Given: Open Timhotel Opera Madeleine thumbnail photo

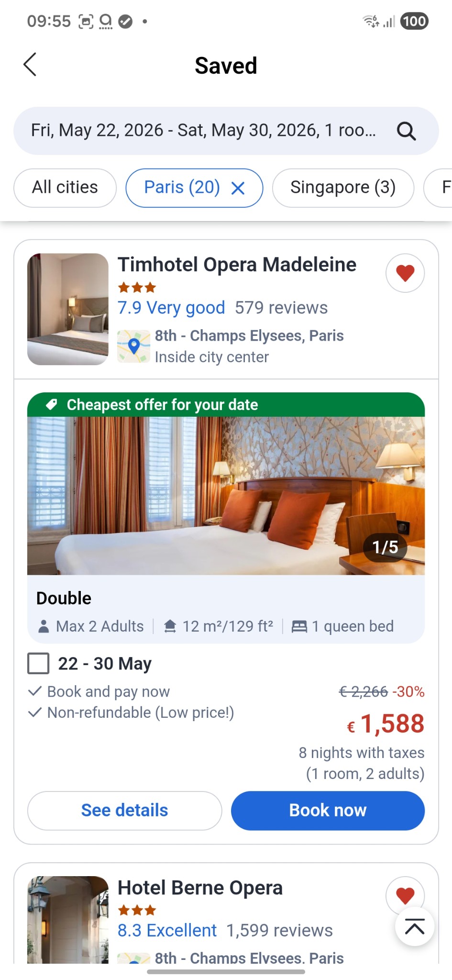Looking at the screenshot, I should point(68,309).
